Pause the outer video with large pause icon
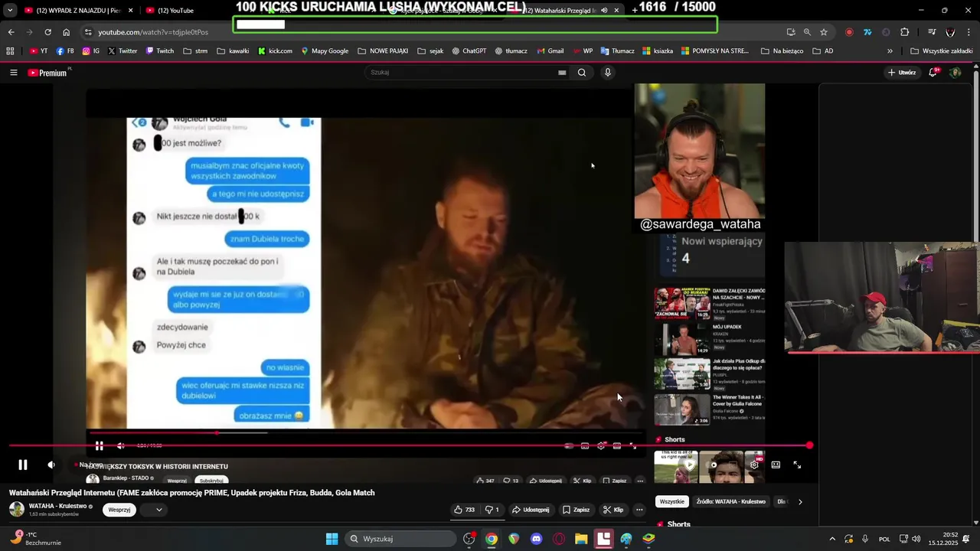Viewport: 980px width, 551px height. pyautogui.click(x=23, y=465)
